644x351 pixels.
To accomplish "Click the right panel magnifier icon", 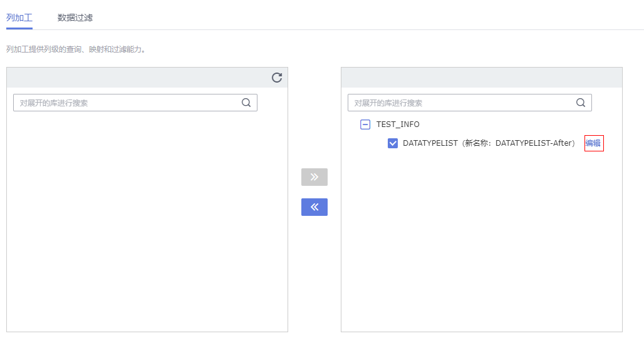I will click(581, 103).
